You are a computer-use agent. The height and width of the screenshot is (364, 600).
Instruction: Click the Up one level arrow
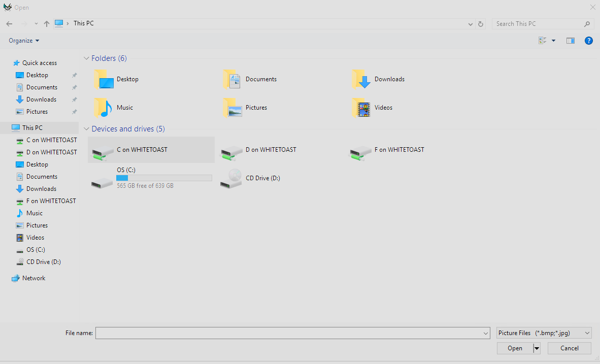coord(47,24)
